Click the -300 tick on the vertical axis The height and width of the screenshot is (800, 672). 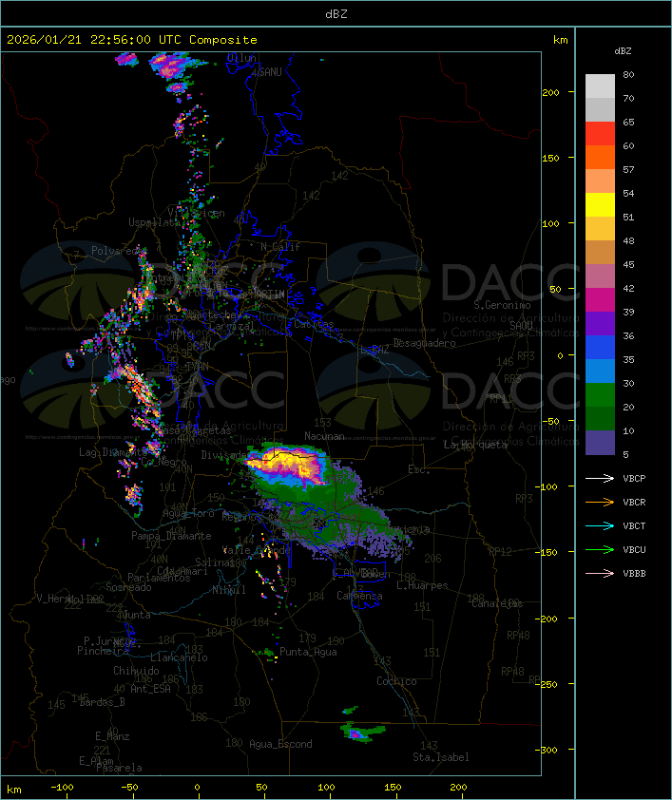548,750
